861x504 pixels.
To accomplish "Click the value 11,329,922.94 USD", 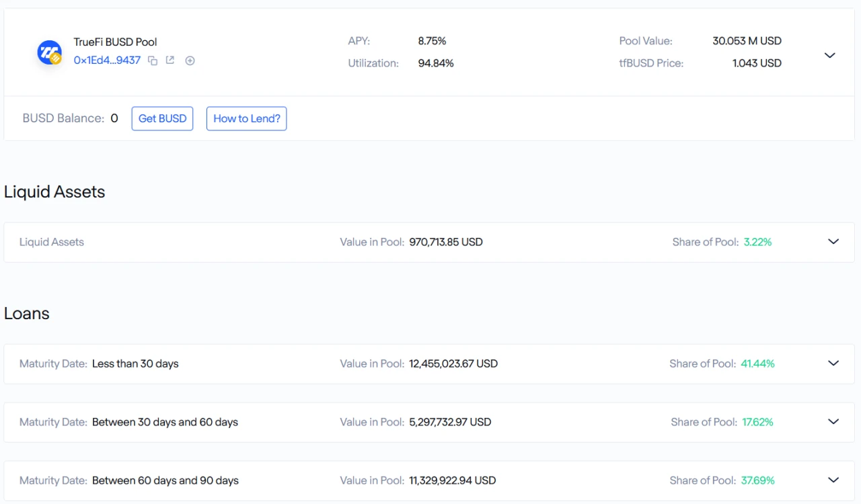I will (452, 480).
